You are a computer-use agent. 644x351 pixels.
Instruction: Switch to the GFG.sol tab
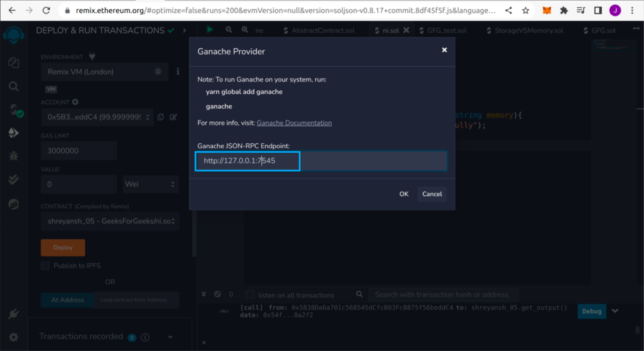click(x=599, y=31)
